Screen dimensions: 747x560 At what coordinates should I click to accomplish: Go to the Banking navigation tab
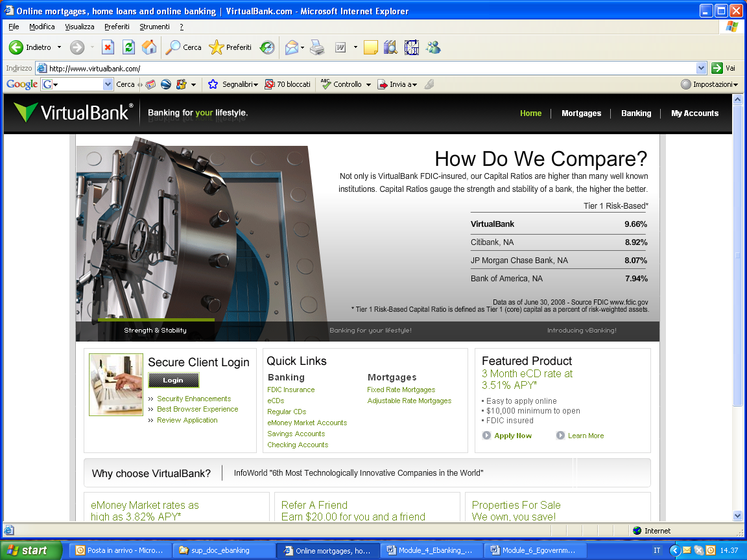point(636,113)
